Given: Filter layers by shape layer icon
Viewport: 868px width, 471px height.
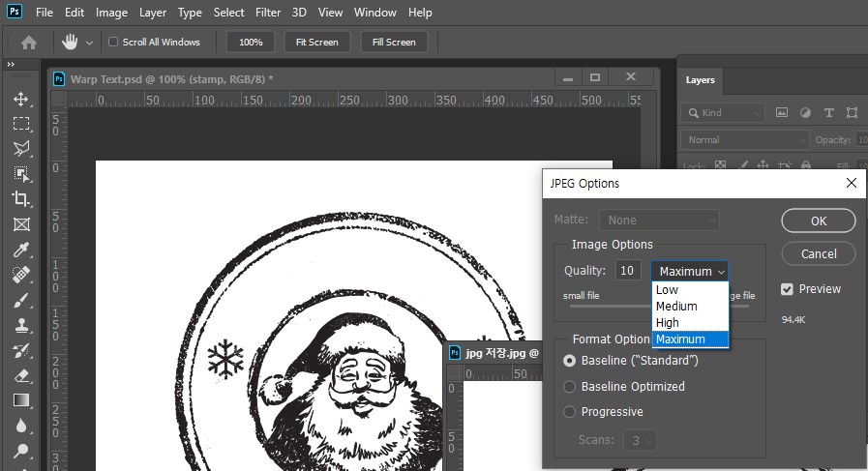Looking at the screenshot, I should coord(852,113).
